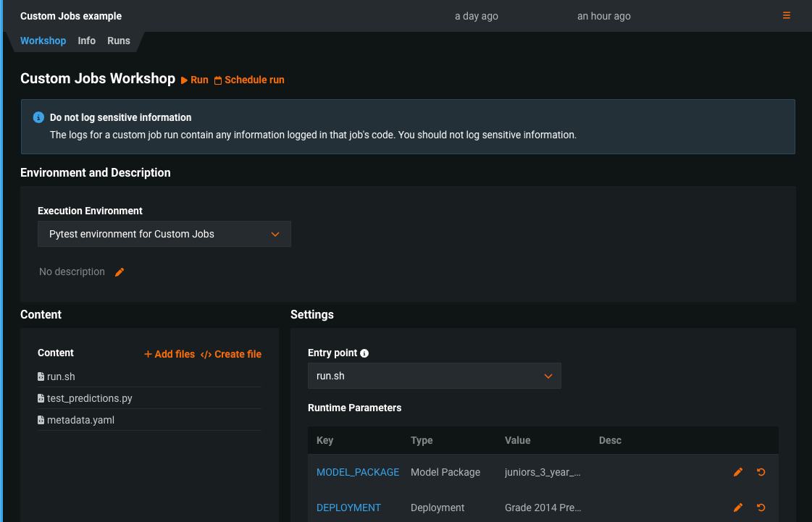Click Add files in Content panel
This screenshot has width=812, height=522.
(169, 354)
